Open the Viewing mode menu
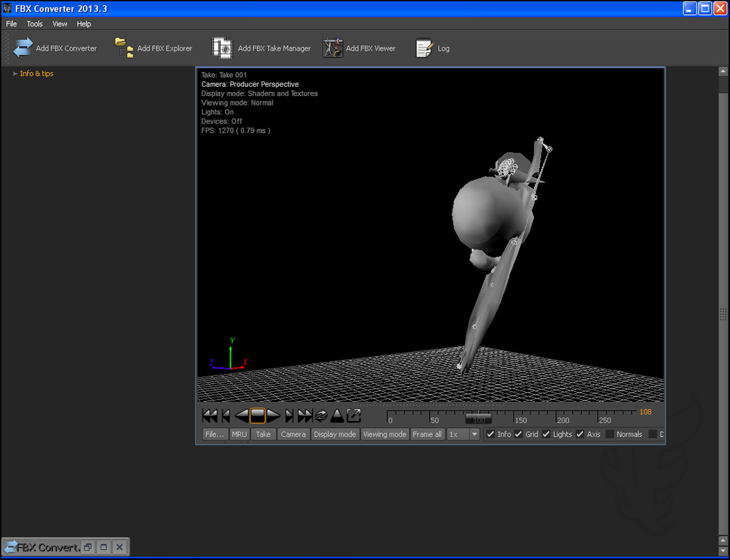Screen dimensions: 730x560 (x=384, y=434)
